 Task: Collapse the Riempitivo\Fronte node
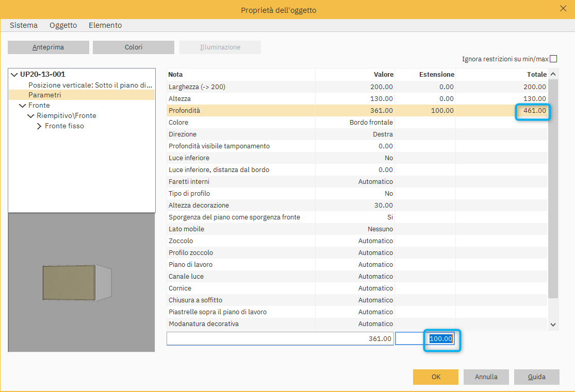(30, 116)
